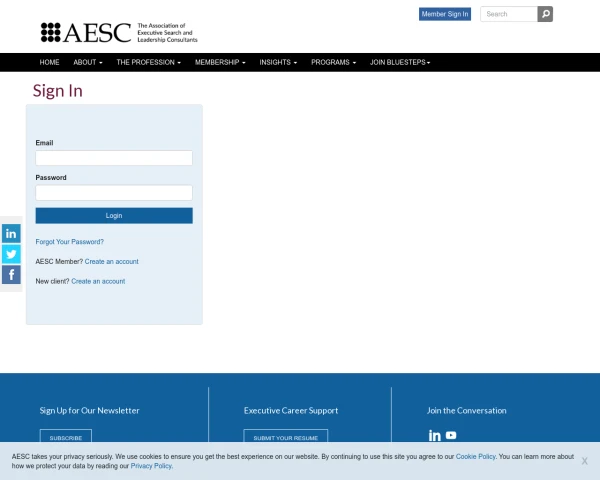This screenshot has height=480, width=600.
Task: Share via the Twitter sidebar icon
Action: point(11,254)
